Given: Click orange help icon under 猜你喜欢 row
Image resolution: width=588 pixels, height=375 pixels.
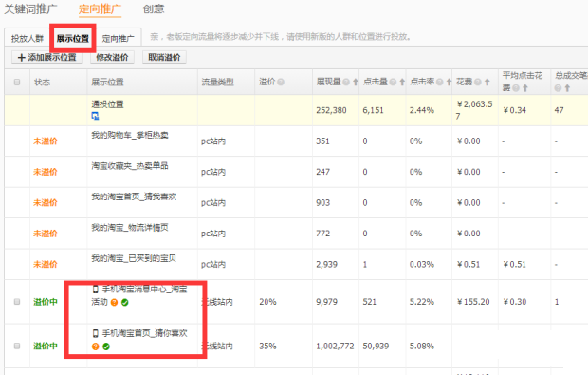Looking at the screenshot, I should point(95,347).
